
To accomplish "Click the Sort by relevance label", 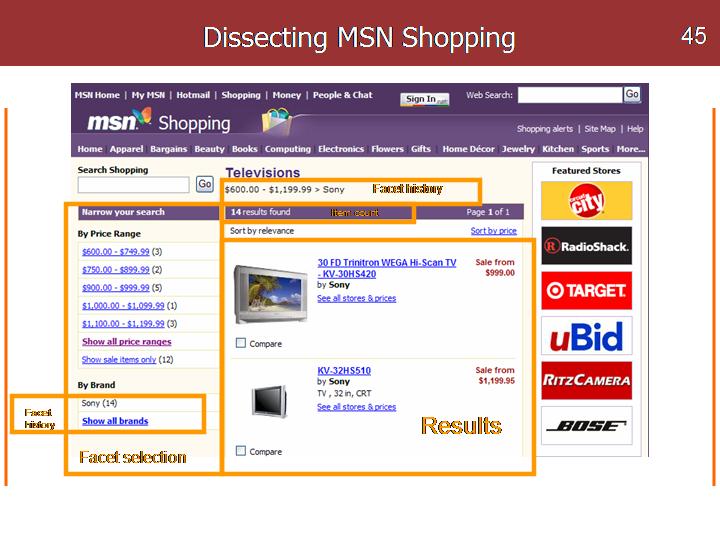I will [x=262, y=231].
